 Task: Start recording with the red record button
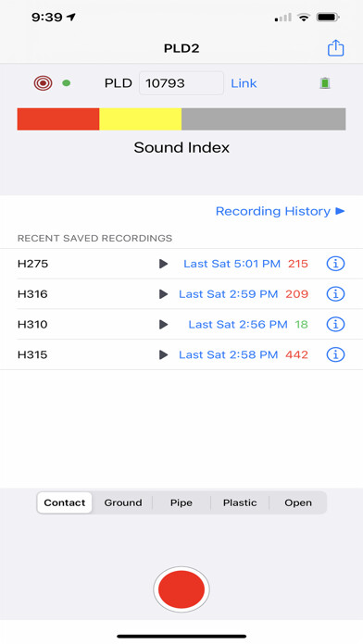click(x=181, y=589)
